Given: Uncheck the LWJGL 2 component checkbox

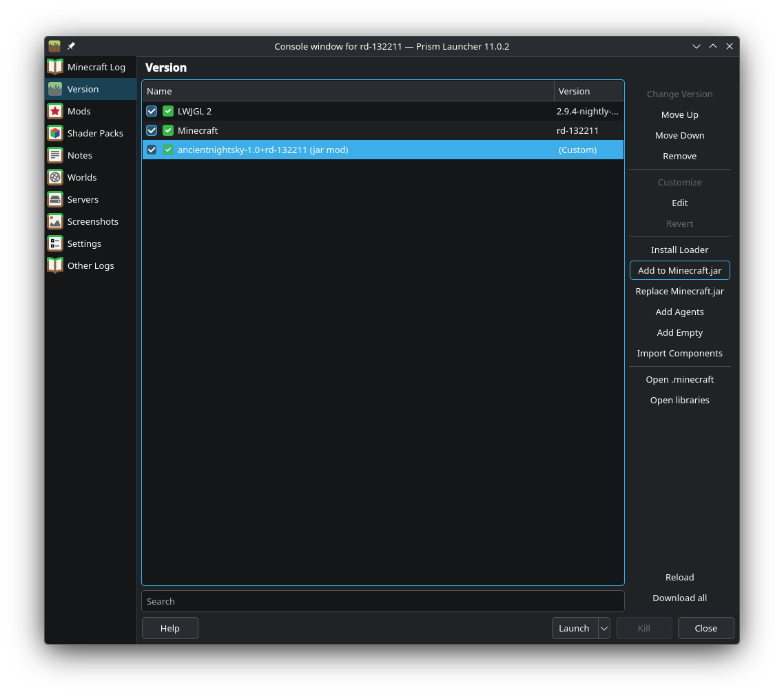Looking at the screenshot, I should click(152, 111).
